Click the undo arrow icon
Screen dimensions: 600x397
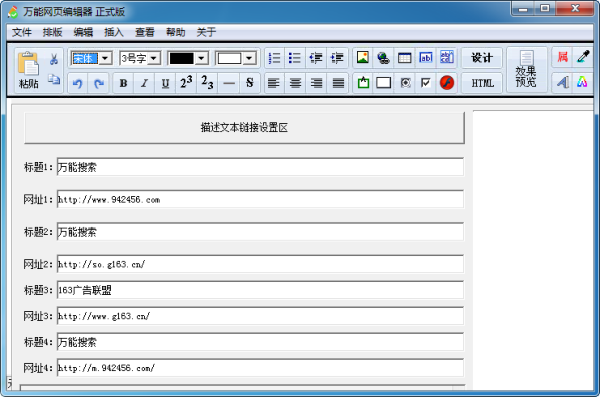(x=78, y=83)
